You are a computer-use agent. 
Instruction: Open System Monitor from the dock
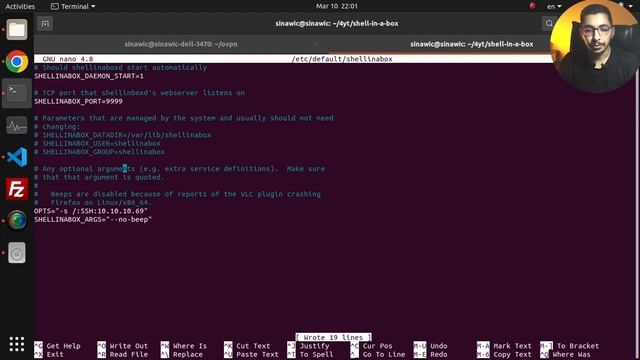[17, 125]
